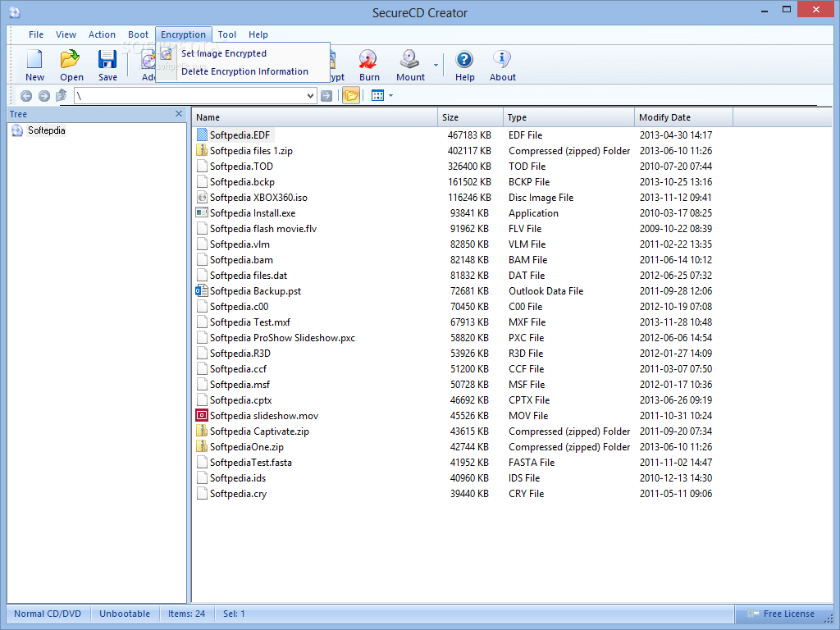Select file name Softpedia.ccf

click(x=238, y=368)
